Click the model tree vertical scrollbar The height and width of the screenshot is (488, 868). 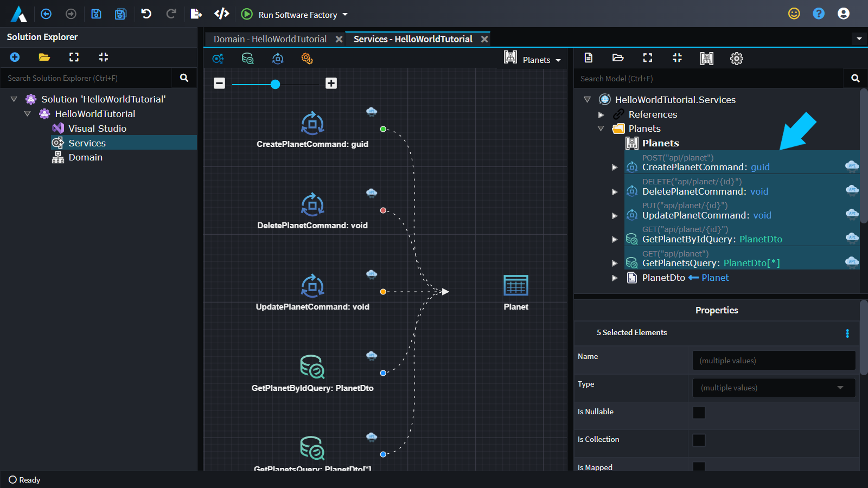tap(864, 156)
